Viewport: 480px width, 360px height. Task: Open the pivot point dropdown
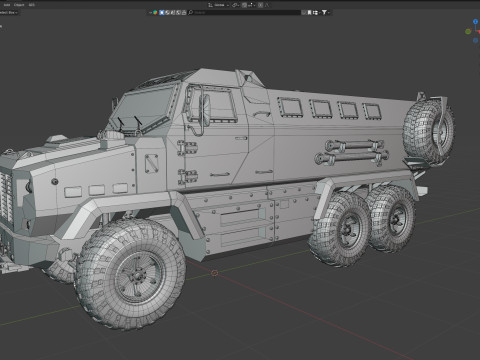tap(235, 5)
